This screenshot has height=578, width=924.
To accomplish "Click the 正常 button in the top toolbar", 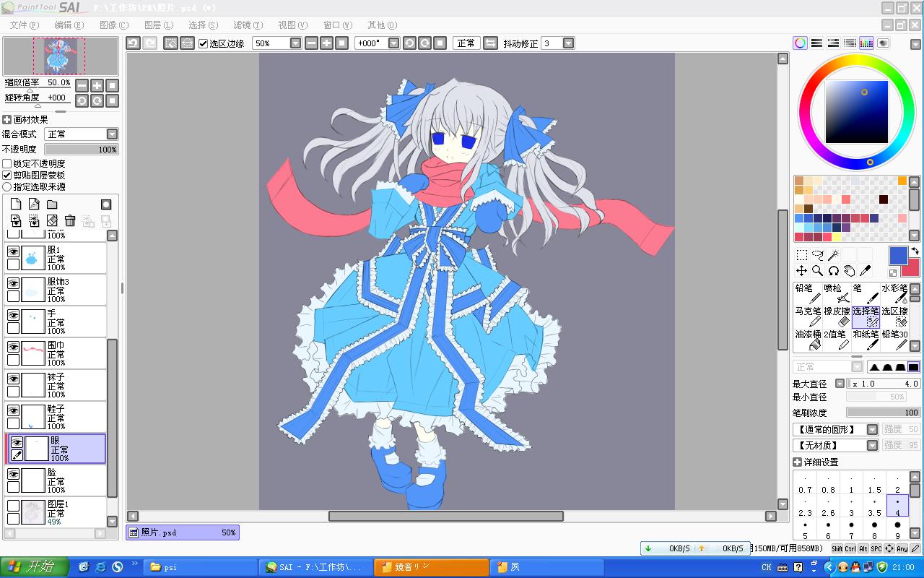I will click(466, 43).
